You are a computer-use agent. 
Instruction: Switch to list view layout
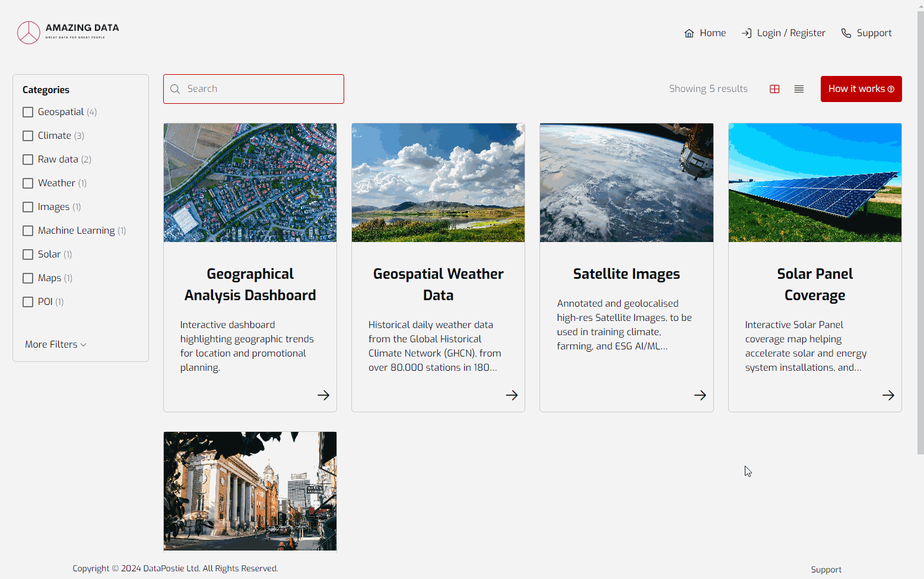(x=799, y=89)
